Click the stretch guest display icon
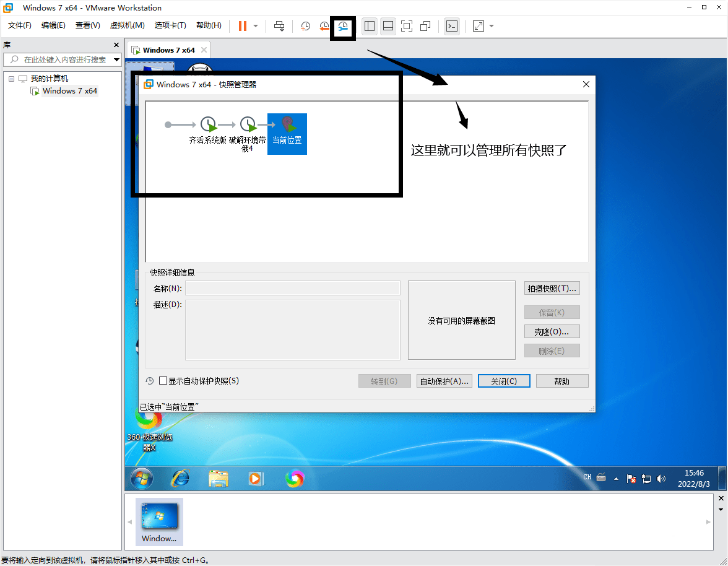This screenshot has width=728, height=566. (x=478, y=26)
